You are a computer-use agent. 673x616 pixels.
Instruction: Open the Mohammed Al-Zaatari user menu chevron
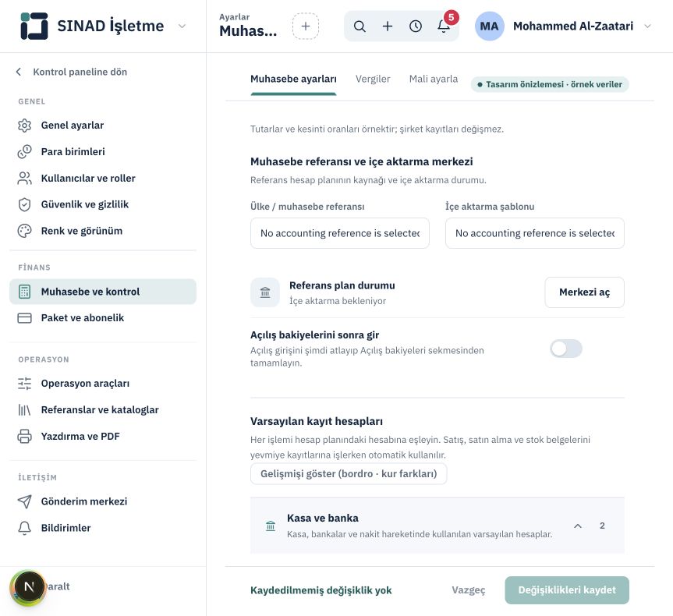(x=648, y=27)
